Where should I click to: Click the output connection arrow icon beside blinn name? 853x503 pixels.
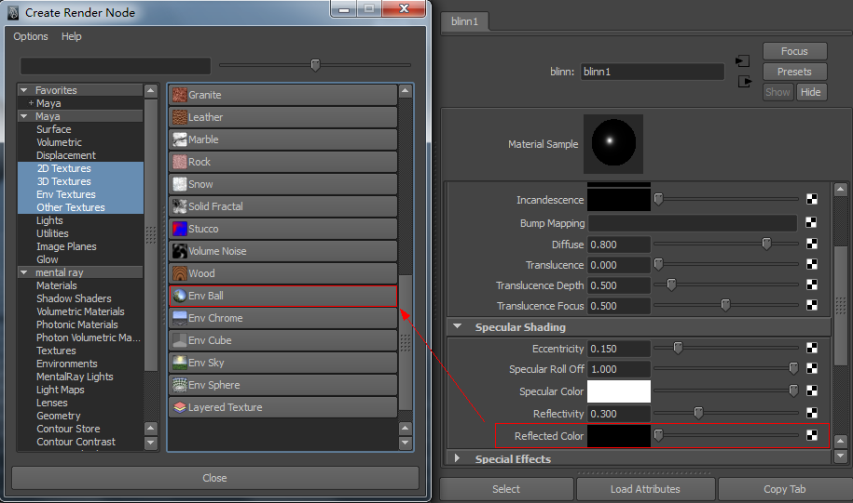pos(744,82)
